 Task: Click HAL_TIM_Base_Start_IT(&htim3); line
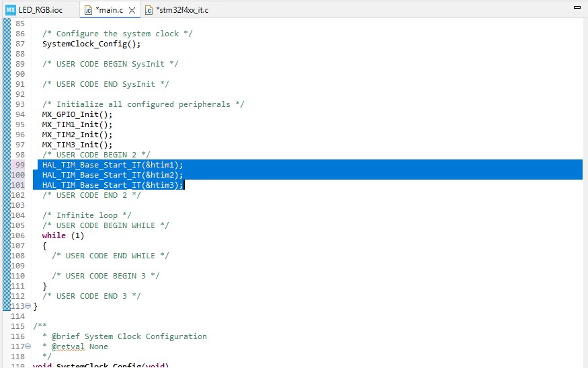(x=112, y=185)
